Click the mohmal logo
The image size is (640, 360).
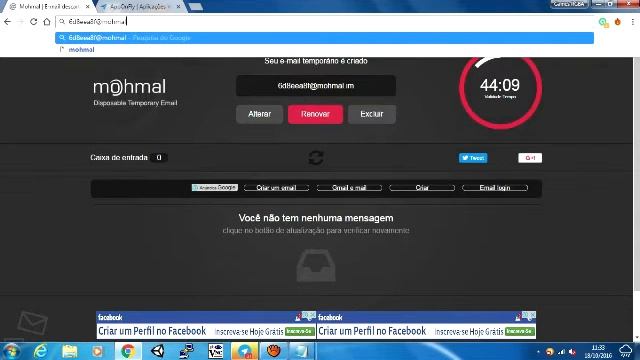[x=129, y=87]
